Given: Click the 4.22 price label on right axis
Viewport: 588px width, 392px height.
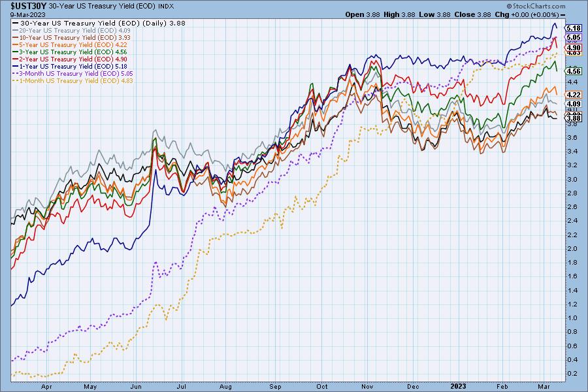Looking at the screenshot, I should point(574,95).
